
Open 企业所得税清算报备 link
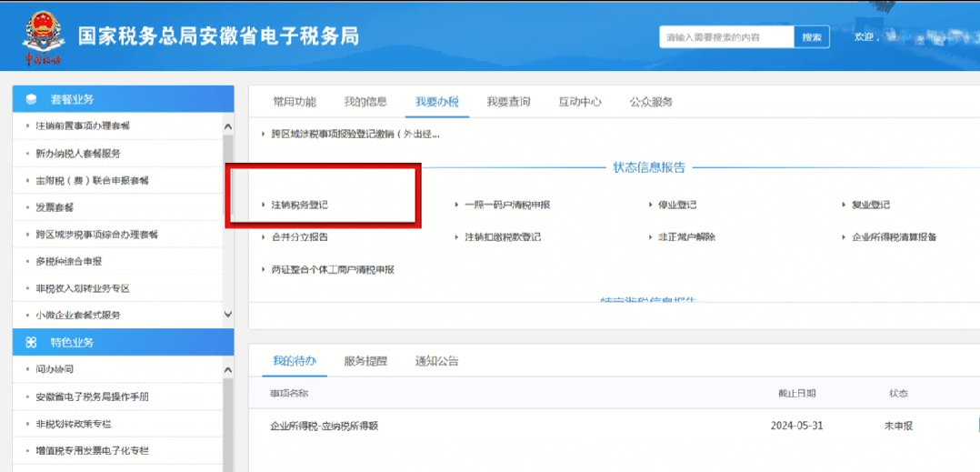(894, 237)
